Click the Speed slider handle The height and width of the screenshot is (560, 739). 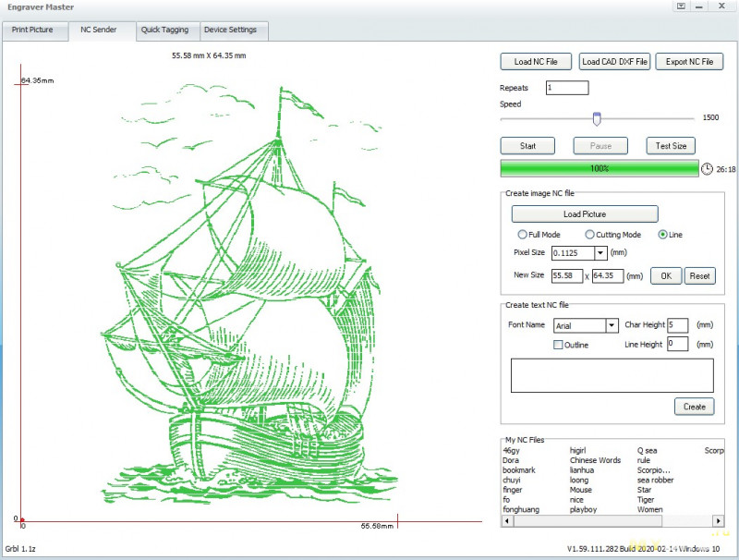click(597, 118)
